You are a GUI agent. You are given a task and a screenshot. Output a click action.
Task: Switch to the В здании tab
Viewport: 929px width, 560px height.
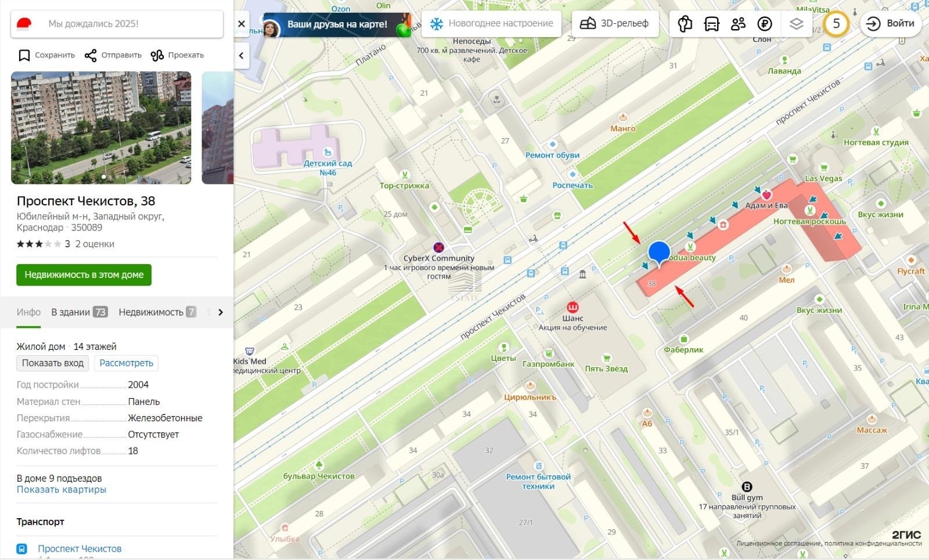click(79, 312)
